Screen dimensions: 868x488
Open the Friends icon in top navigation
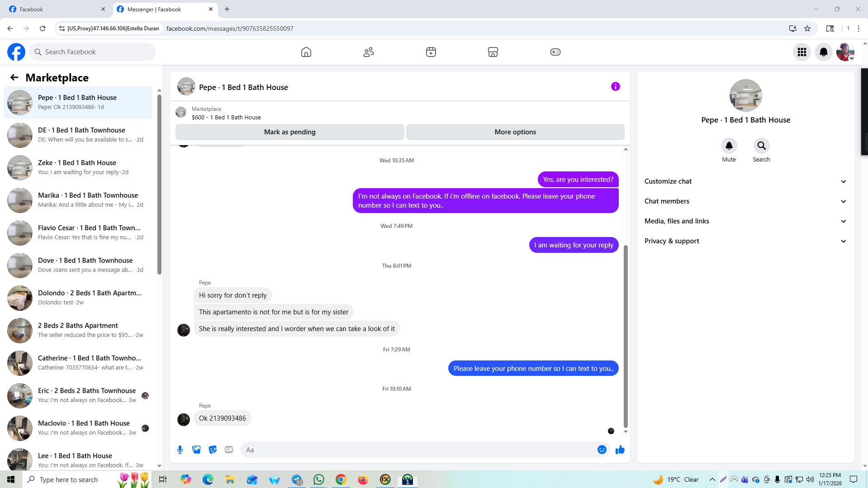369,52
